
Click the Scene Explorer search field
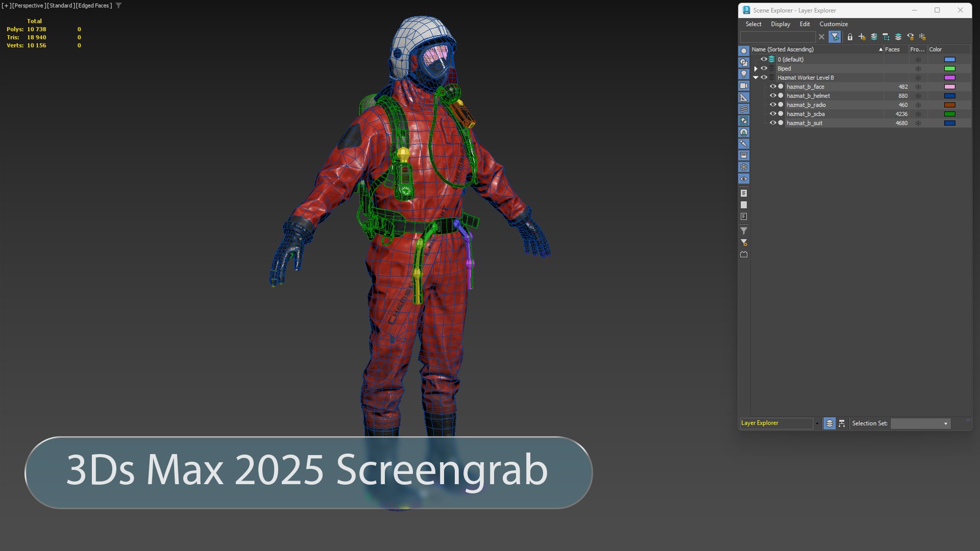pyautogui.click(x=778, y=37)
